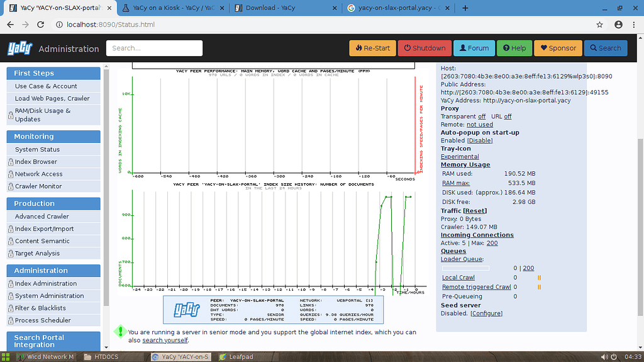Open Target Analysis menu item

[53, 253]
